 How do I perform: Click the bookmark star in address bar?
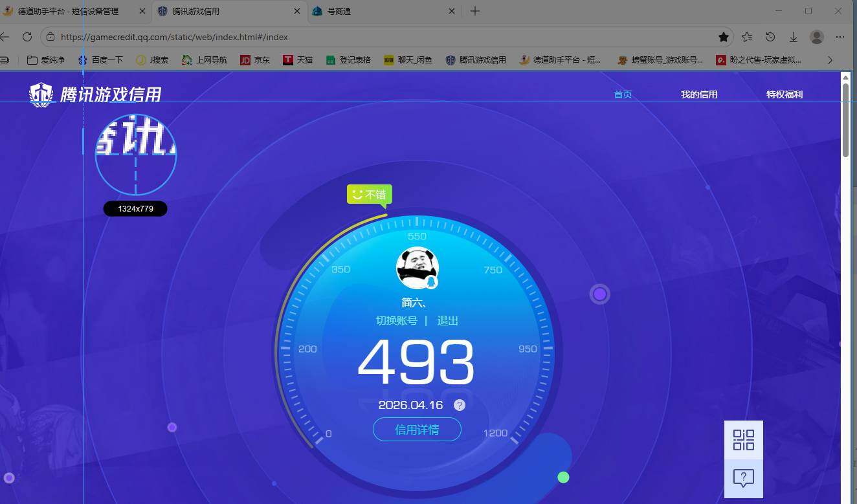click(x=724, y=37)
